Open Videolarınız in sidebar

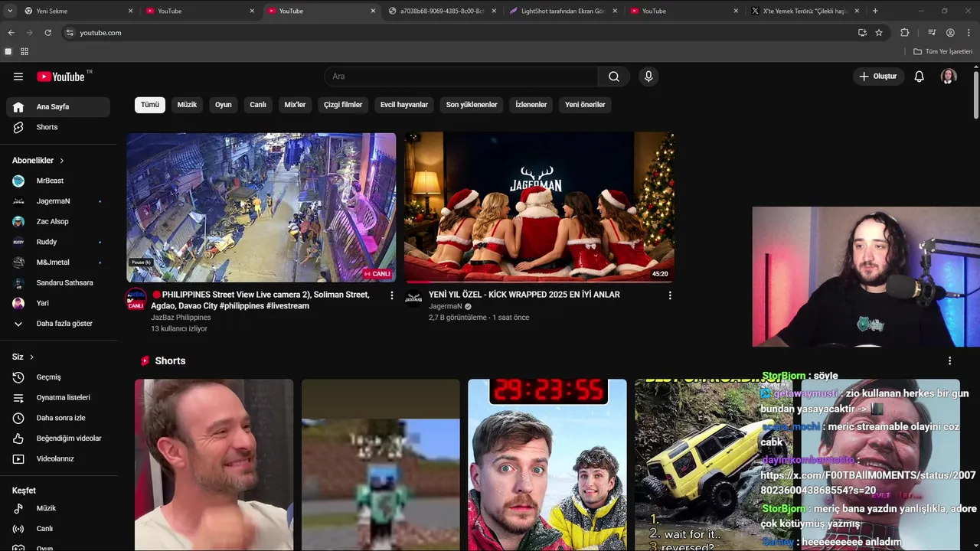point(58,459)
